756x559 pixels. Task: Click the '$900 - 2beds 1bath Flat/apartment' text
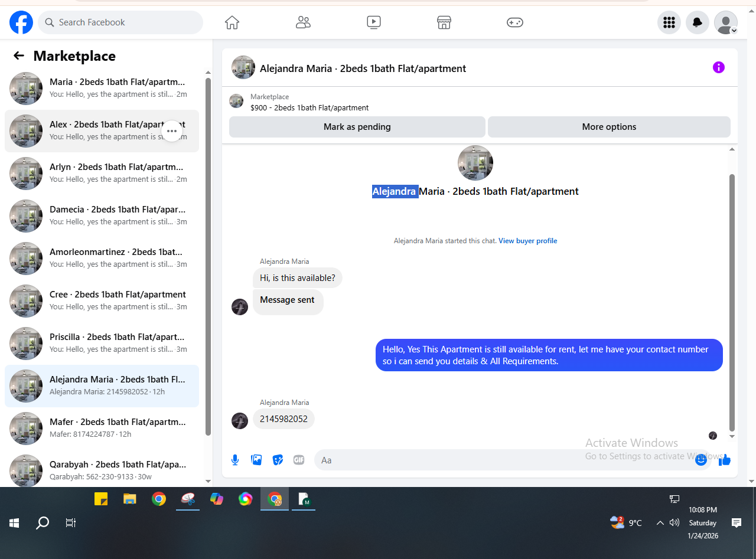[x=309, y=108]
